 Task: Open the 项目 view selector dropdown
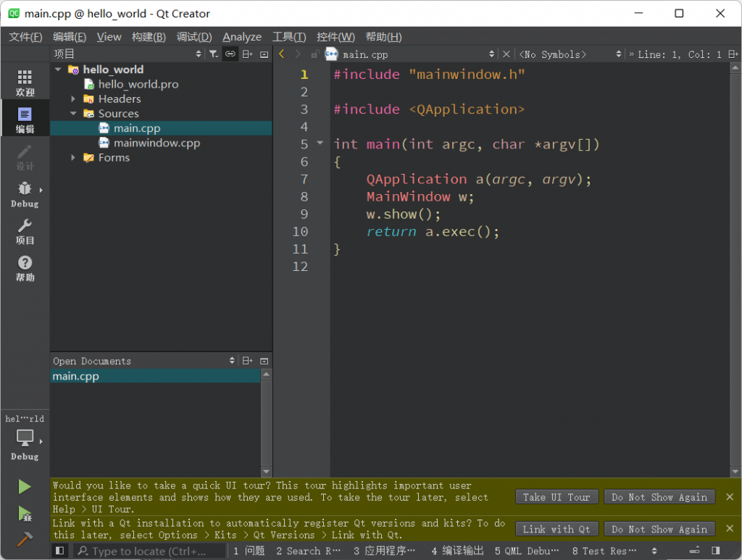(199, 54)
